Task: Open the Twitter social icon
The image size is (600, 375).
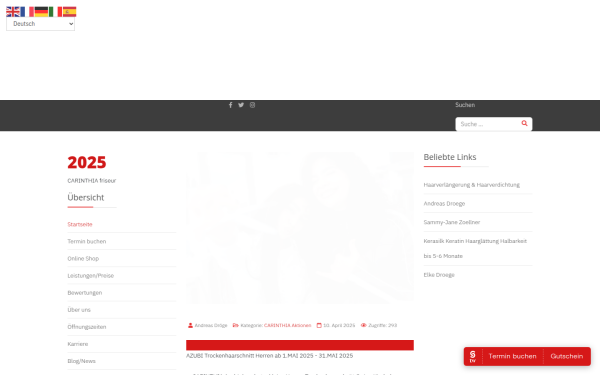Action: click(x=241, y=105)
